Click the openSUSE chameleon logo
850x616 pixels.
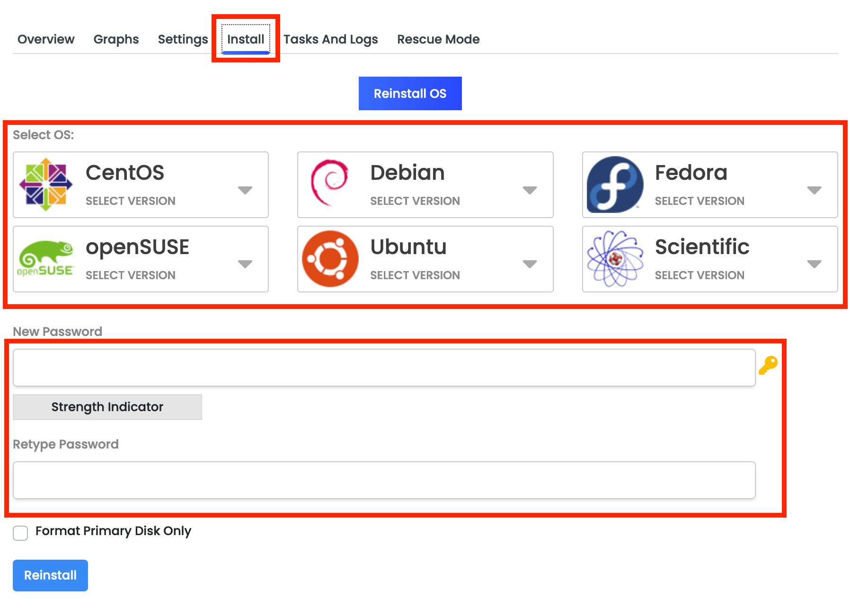(x=46, y=259)
